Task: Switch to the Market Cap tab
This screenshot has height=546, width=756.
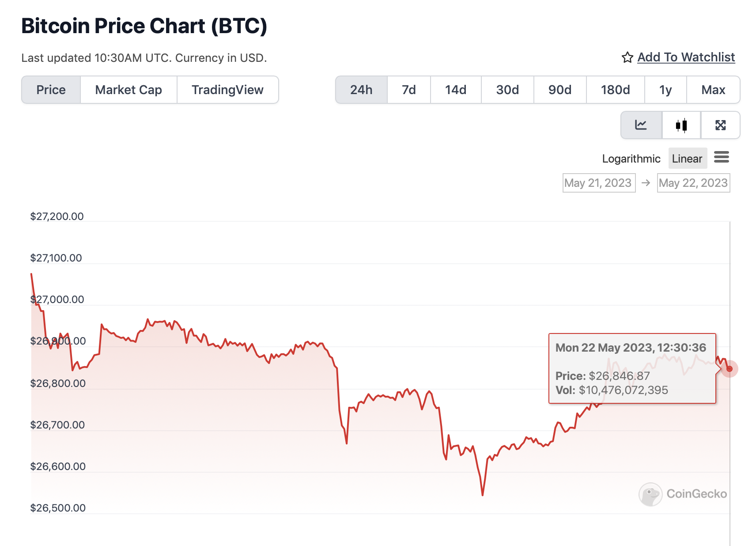Action: coord(129,90)
